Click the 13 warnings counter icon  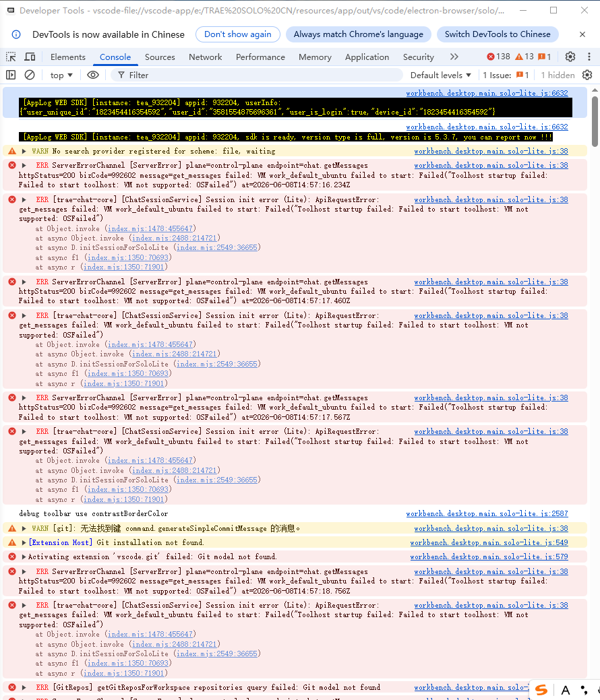click(x=524, y=57)
